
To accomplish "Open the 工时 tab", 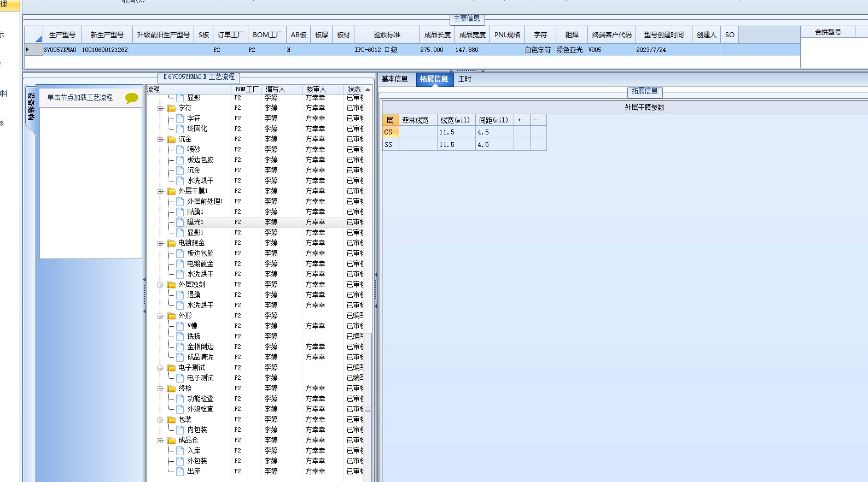I will (x=465, y=79).
